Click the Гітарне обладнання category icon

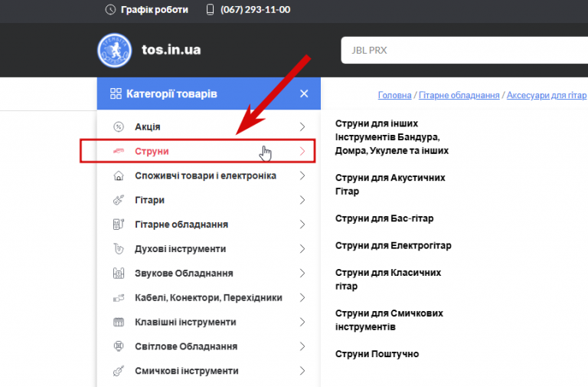[119, 225]
